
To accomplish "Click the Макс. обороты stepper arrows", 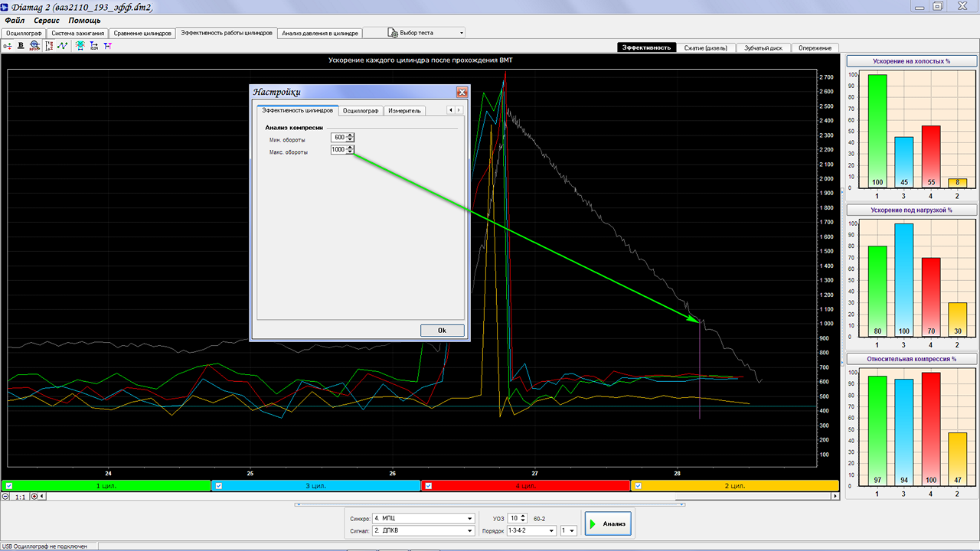I will [x=351, y=150].
